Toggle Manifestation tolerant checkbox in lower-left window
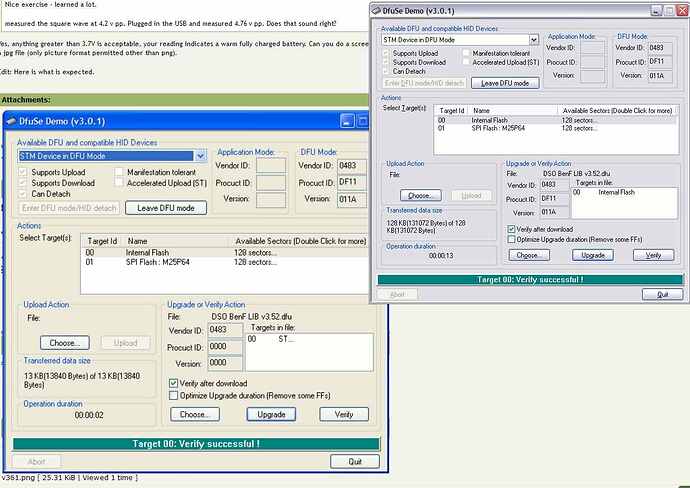This screenshot has height=488, width=690. point(119,172)
